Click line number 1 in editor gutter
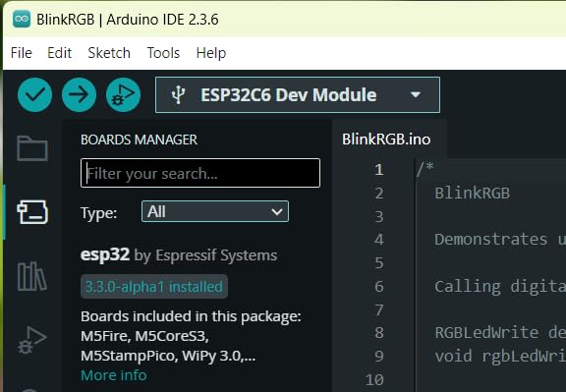Screen dimensions: 566x392 pos(378,170)
